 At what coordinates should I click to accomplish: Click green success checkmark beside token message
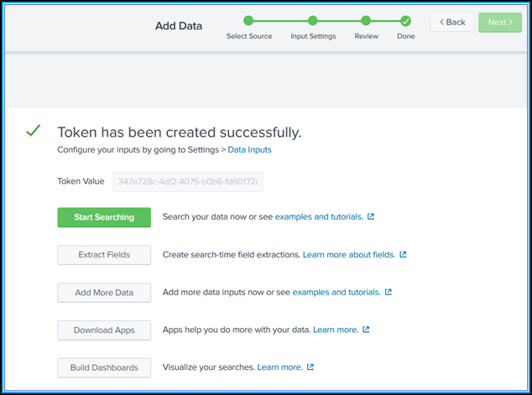34,131
